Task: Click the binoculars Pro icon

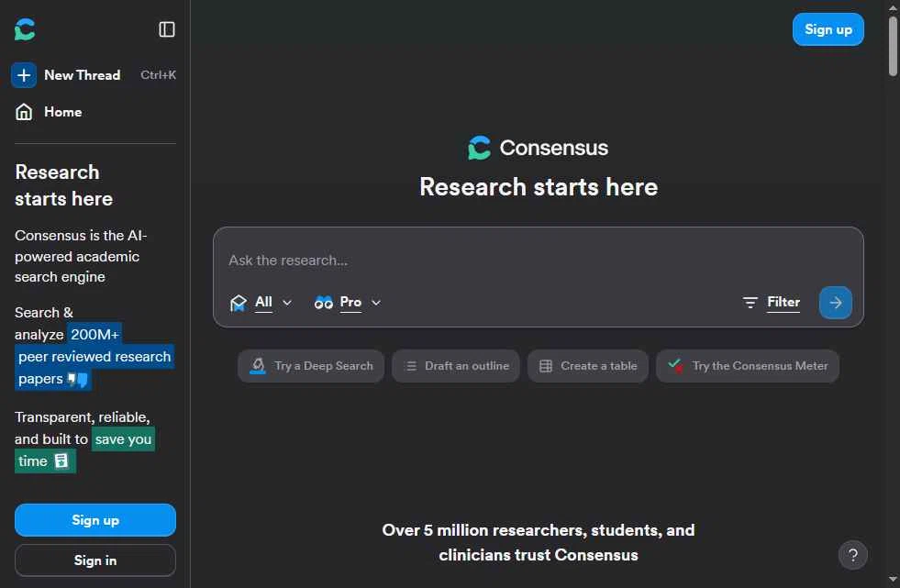Action: (x=324, y=303)
